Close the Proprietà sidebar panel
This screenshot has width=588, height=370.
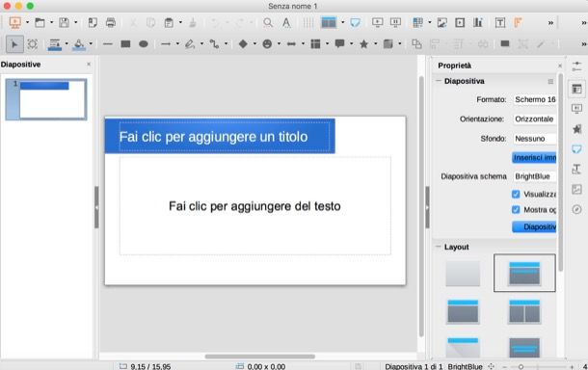click(x=560, y=66)
